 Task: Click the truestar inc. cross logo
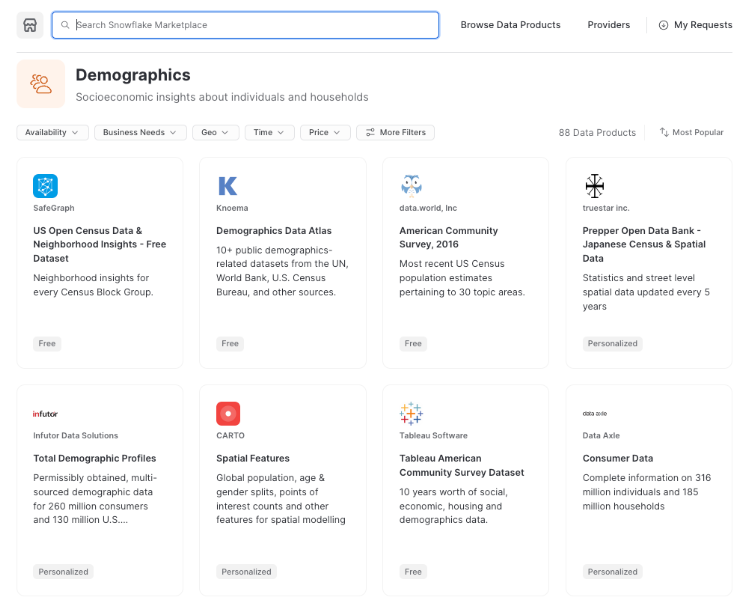click(x=595, y=186)
